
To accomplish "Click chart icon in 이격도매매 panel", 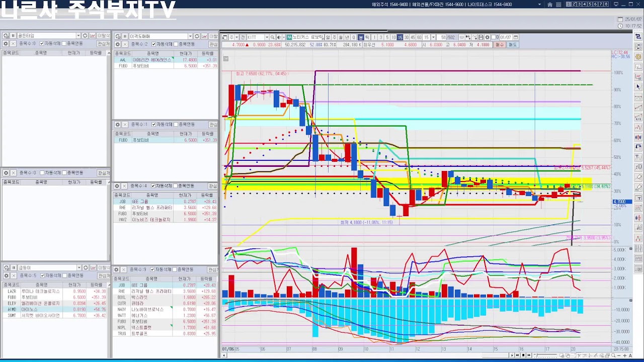I will (x=204, y=36).
